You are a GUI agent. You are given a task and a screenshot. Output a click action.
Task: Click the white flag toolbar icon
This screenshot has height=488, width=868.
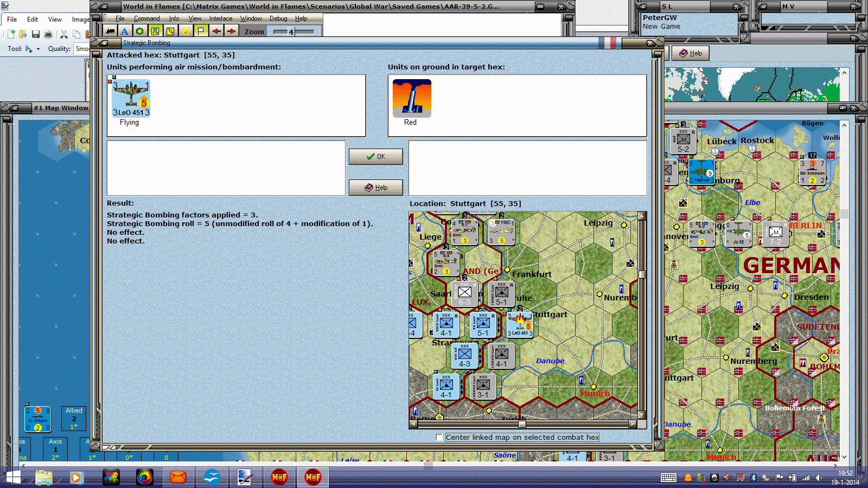coord(201,31)
